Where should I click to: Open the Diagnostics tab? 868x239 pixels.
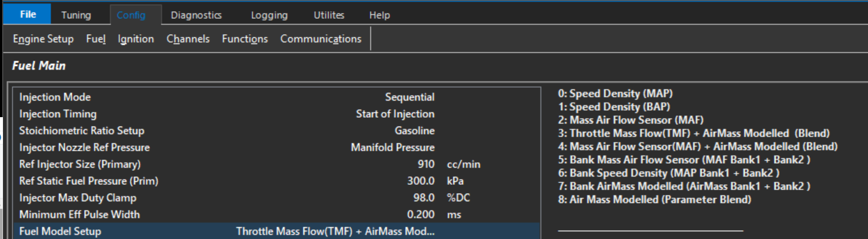point(196,15)
